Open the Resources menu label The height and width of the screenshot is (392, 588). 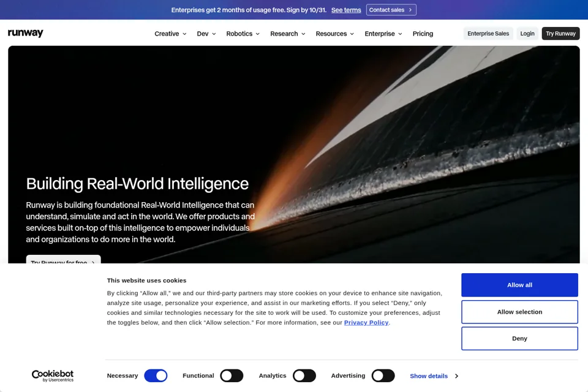331,34
